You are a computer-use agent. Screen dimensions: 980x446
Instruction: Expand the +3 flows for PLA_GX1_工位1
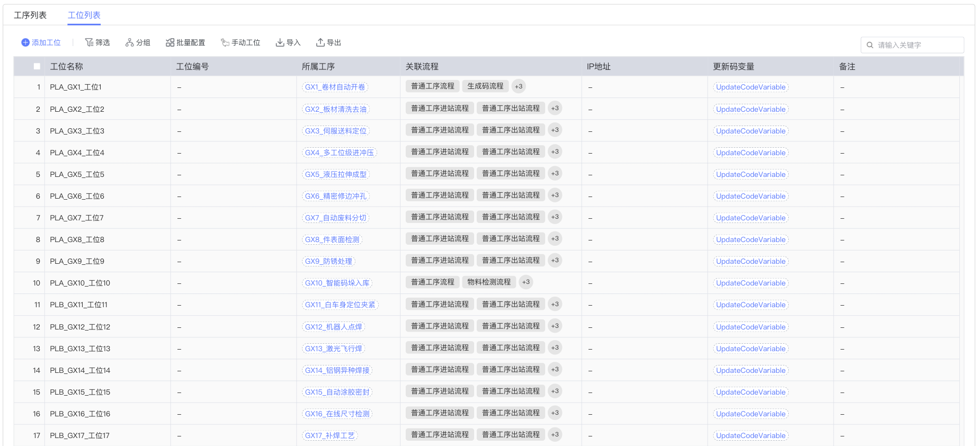(519, 86)
